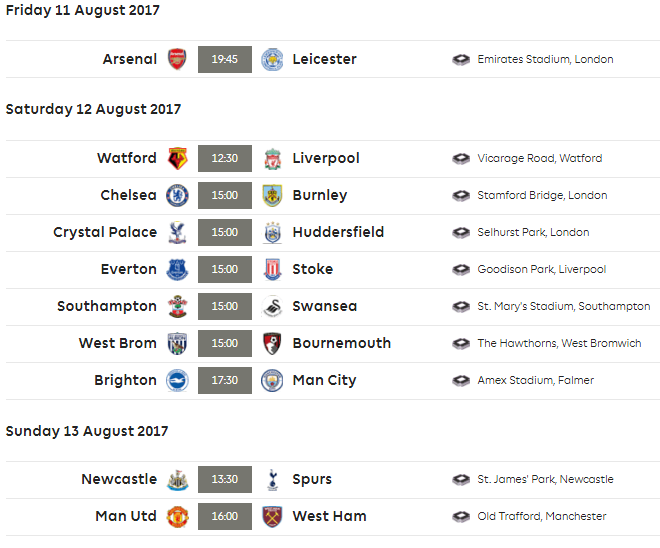Select the Swansea swan crest

pos(272,306)
